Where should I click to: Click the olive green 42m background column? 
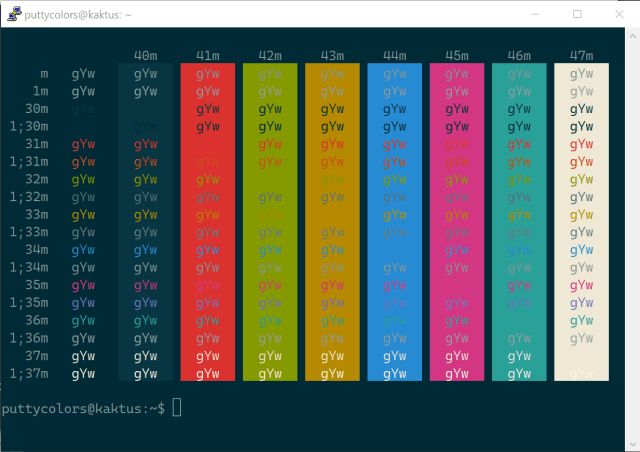[270, 222]
